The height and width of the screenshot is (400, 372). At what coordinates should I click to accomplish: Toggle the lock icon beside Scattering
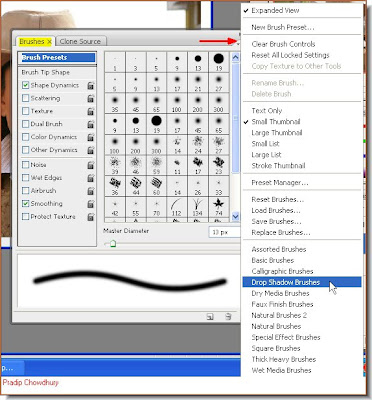click(91, 98)
